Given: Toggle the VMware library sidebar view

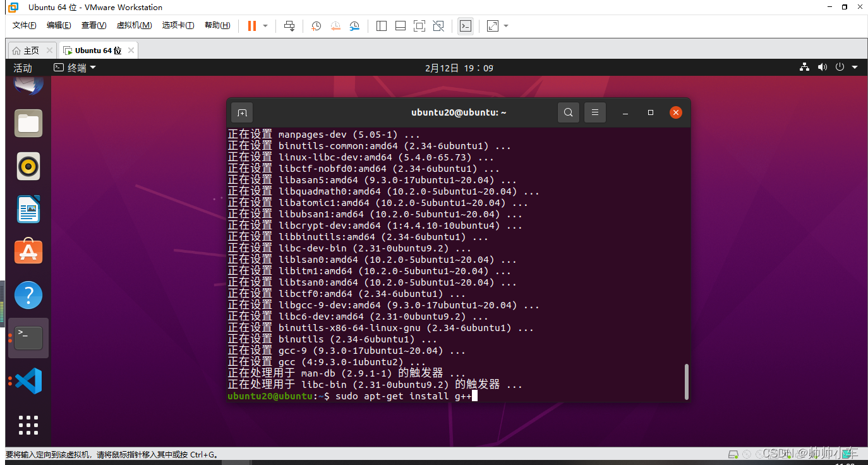Looking at the screenshot, I should click(x=382, y=26).
